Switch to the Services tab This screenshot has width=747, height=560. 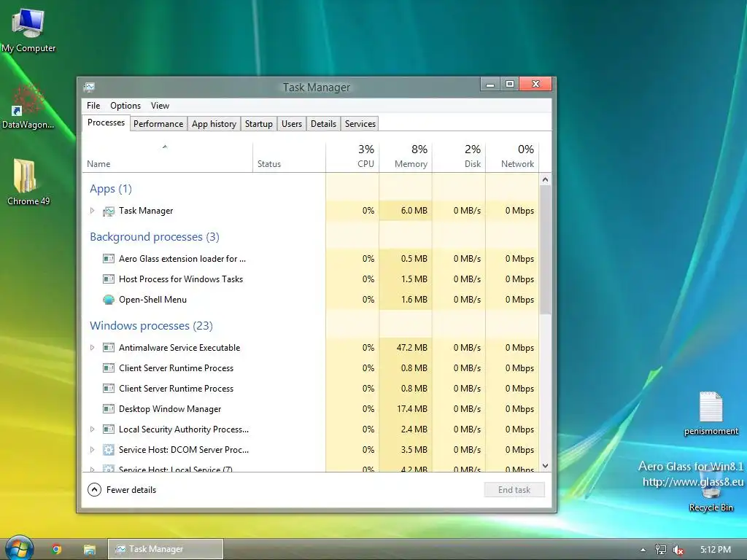tap(360, 124)
